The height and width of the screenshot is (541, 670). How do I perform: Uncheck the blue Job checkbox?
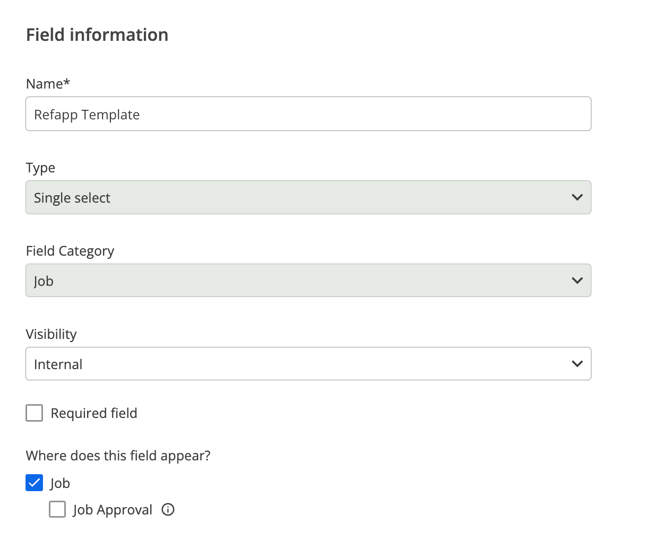coord(34,483)
